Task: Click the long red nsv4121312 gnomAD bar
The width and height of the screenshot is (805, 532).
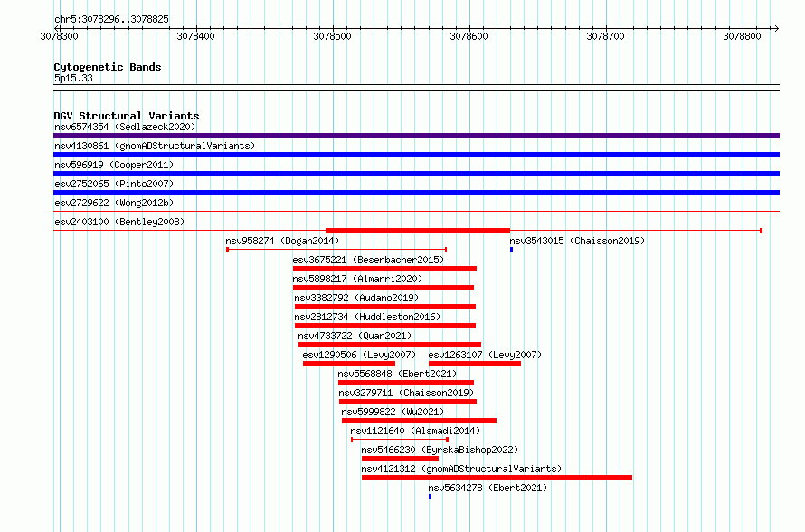Action: click(x=497, y=478)
